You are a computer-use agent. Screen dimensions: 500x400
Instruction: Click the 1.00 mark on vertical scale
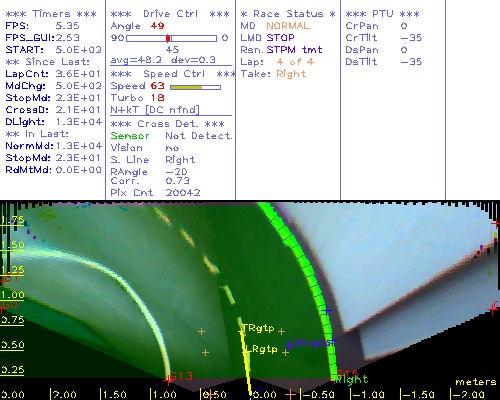tap(12, 295)
